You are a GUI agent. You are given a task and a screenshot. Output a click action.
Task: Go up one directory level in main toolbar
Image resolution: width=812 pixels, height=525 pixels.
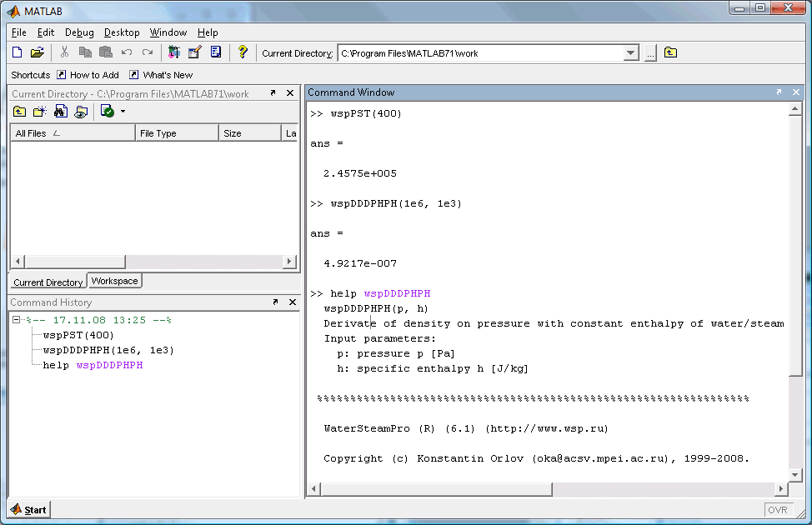pos(670,52)
